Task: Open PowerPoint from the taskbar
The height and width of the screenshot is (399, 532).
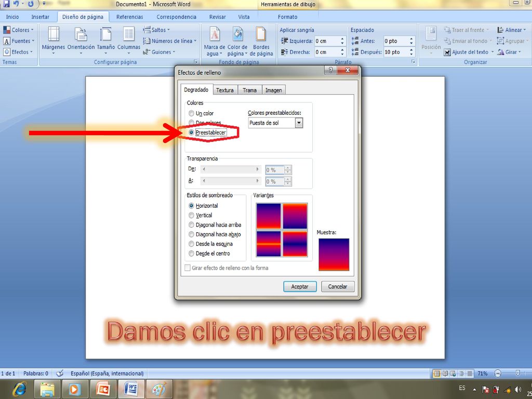Action: 103,389
